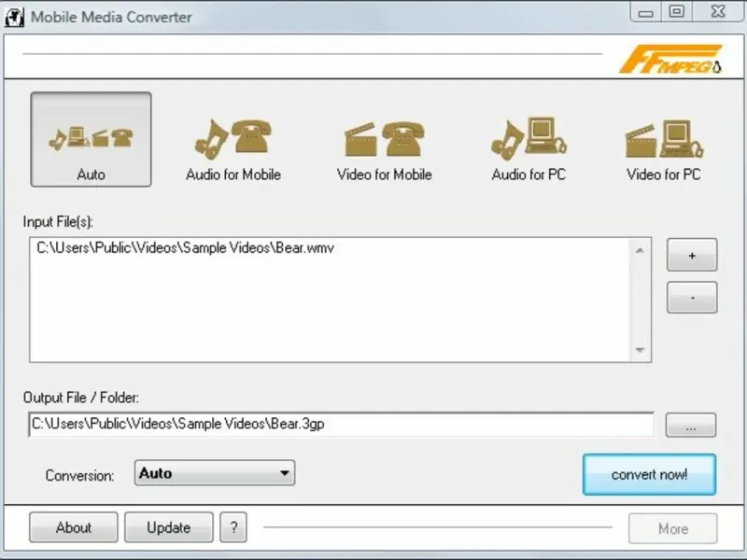Browse for output folder with ellipsis button

pyautogui.click(x=690, y=426)
